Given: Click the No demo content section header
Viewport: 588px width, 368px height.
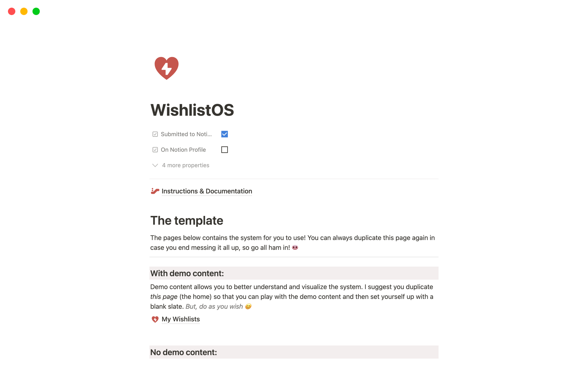Looking at the screenshot, I should point(183,352).
